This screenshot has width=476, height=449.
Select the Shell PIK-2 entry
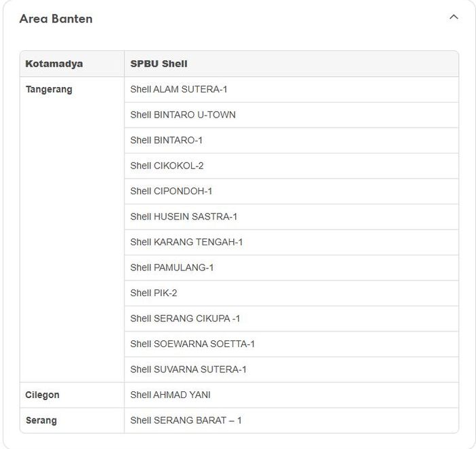[154, 293]
